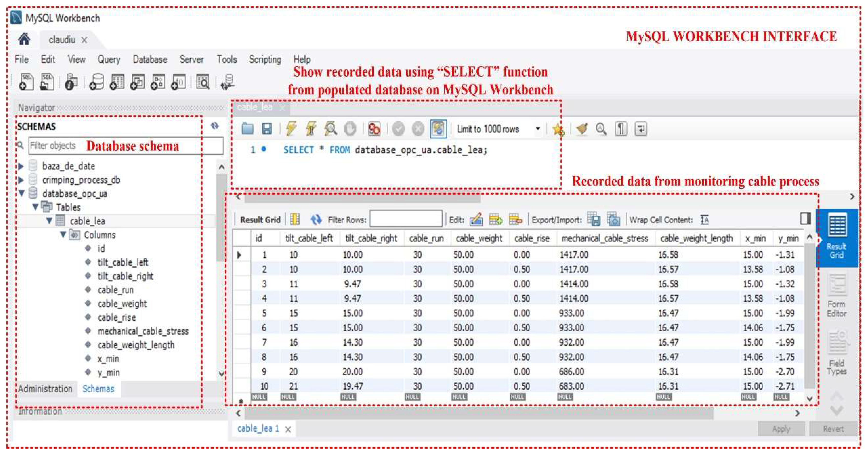Switch to the Administration tab
The image size is (868, 453).
[x=45, y=389]
